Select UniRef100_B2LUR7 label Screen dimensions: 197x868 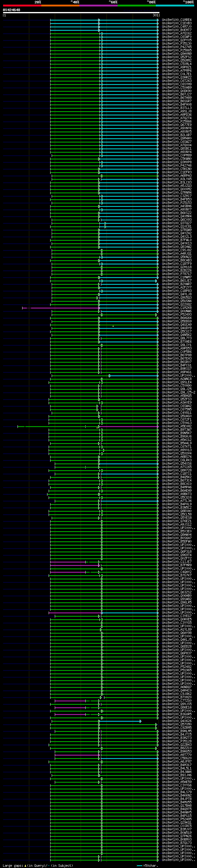coord(177,135)
